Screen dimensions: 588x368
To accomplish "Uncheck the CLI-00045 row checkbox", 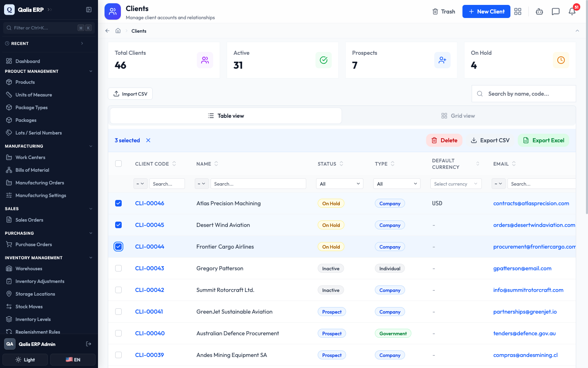I will (118, 225).
